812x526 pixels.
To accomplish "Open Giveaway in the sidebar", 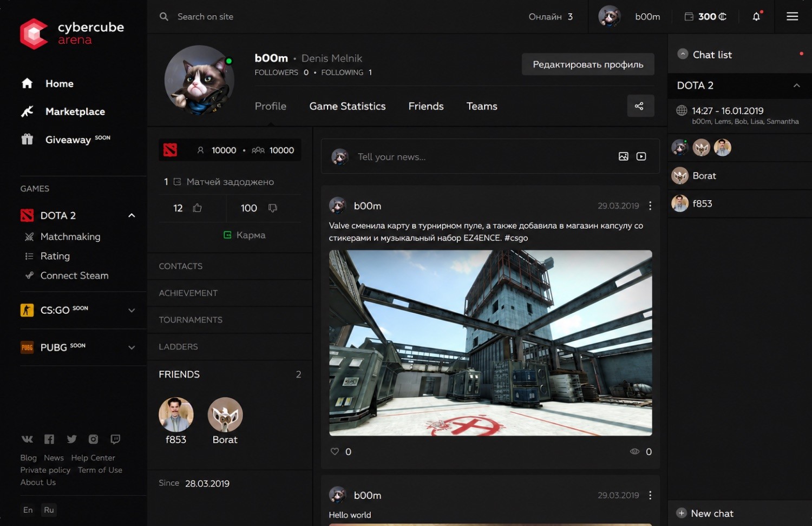I will [68, 140].
